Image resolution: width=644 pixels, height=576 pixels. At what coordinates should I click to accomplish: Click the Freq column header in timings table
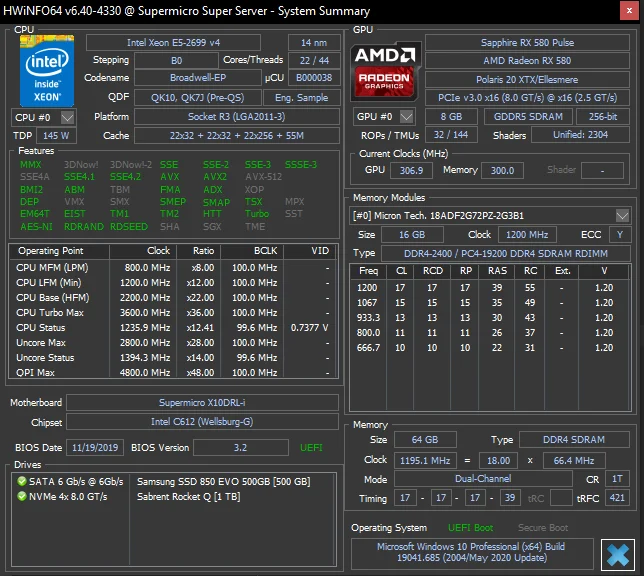pos(368,271)
